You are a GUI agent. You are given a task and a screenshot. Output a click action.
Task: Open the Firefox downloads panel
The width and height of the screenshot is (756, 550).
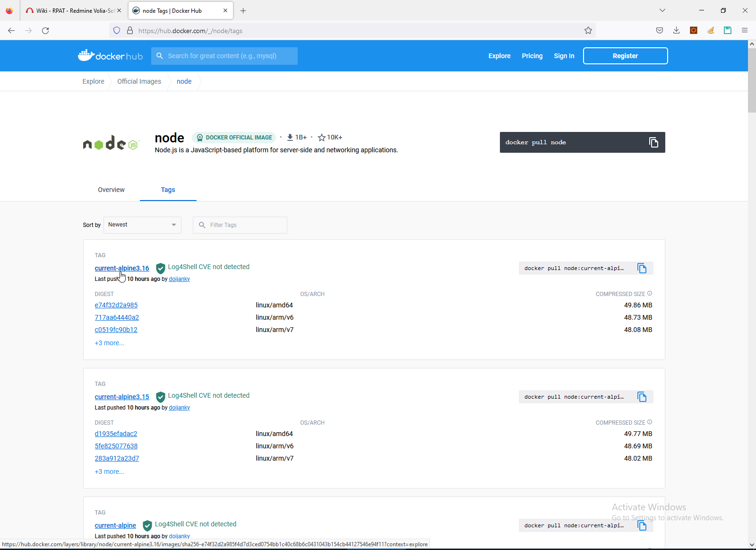coord(677,31)
